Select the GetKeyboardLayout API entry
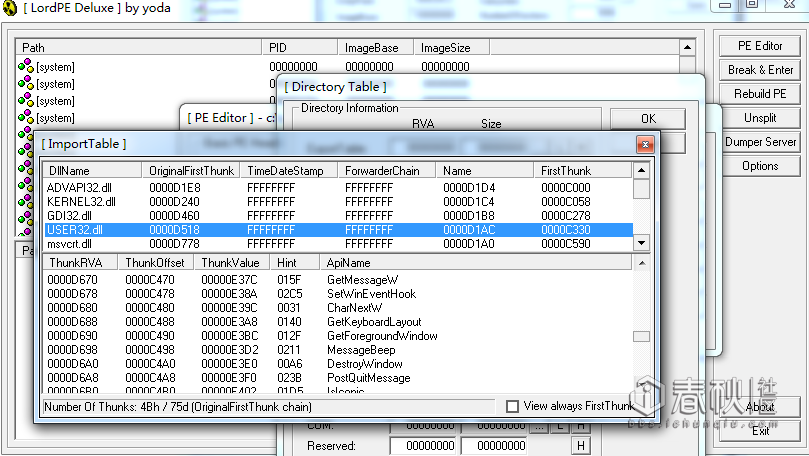This screenshot has width=809, height=456. [338, 322]
